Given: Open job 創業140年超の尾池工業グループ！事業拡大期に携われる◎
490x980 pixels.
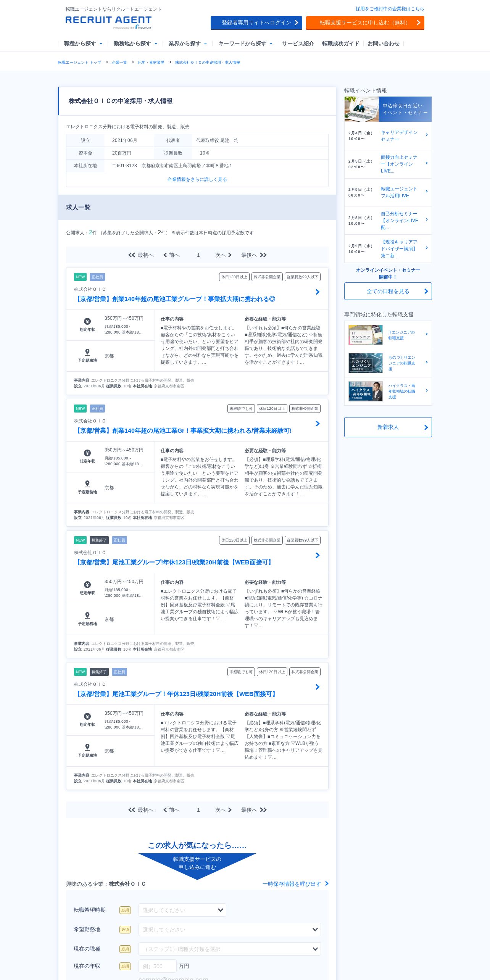Looking at the screenshot, I should (x=175, y=299).
